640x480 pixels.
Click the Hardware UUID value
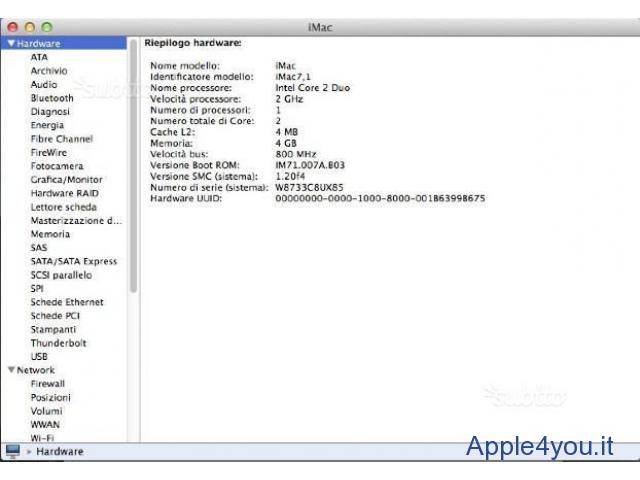point(380,198)
